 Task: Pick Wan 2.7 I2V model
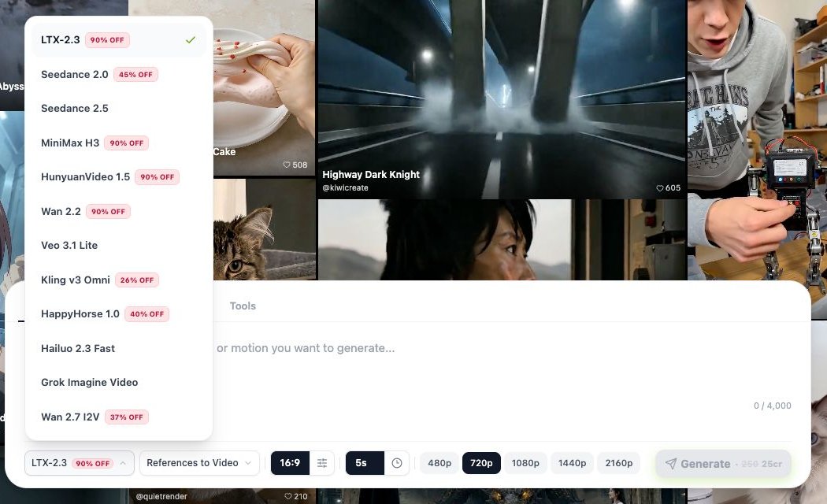(119, 417)
